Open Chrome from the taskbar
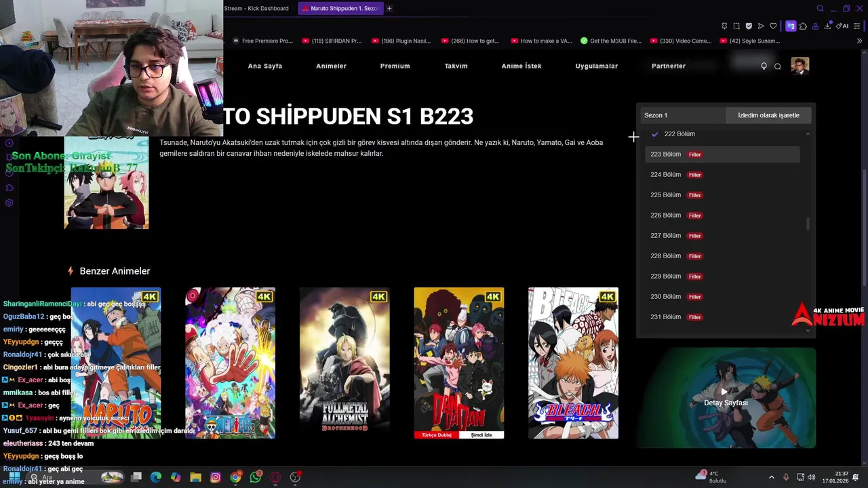This screenshot has height=488, width=868. 235,477
